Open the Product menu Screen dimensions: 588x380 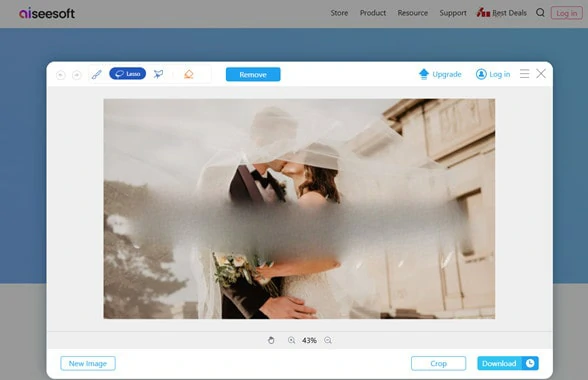(373, 13)
